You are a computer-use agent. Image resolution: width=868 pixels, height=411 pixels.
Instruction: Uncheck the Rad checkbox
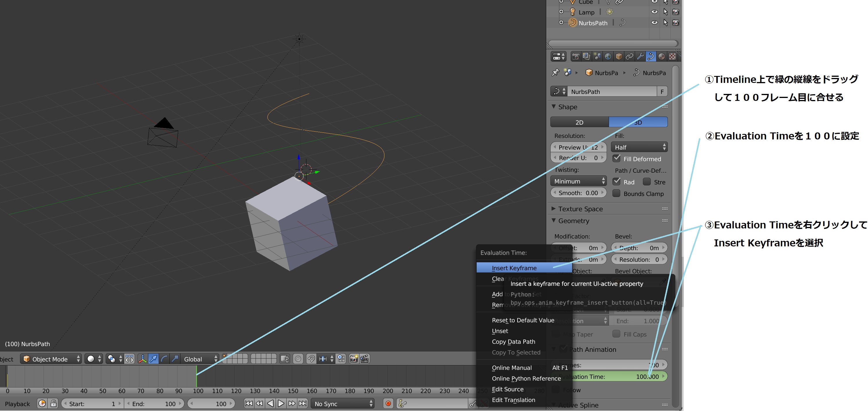(617, 181)
